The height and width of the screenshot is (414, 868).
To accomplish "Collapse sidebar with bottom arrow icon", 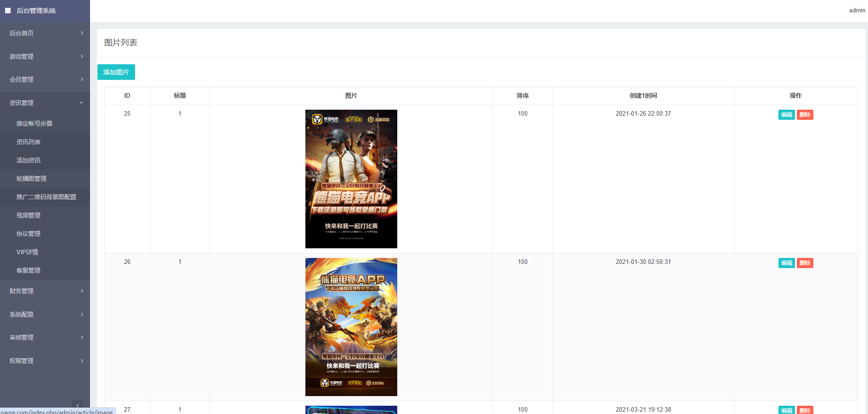I will pyautogui.click(x=77, y=405).
